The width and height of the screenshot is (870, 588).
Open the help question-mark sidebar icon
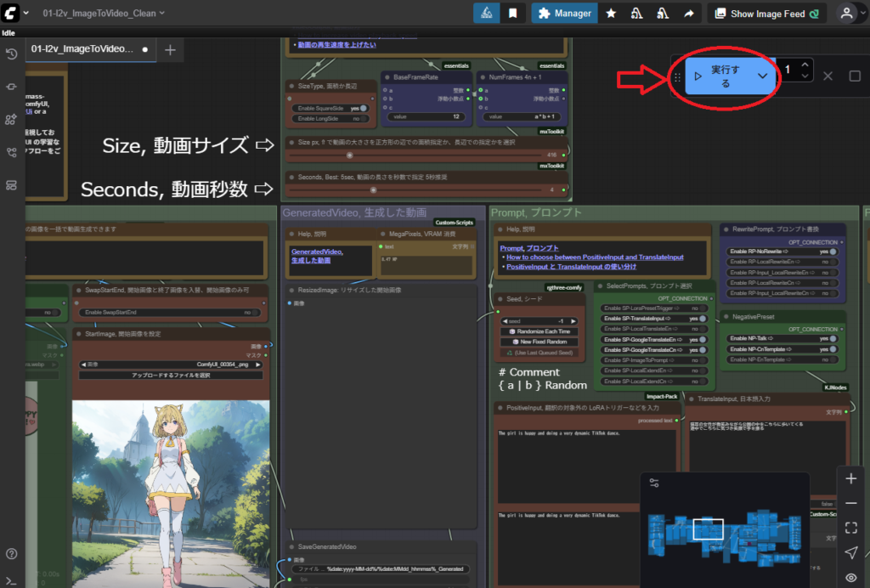pos(11,554)
